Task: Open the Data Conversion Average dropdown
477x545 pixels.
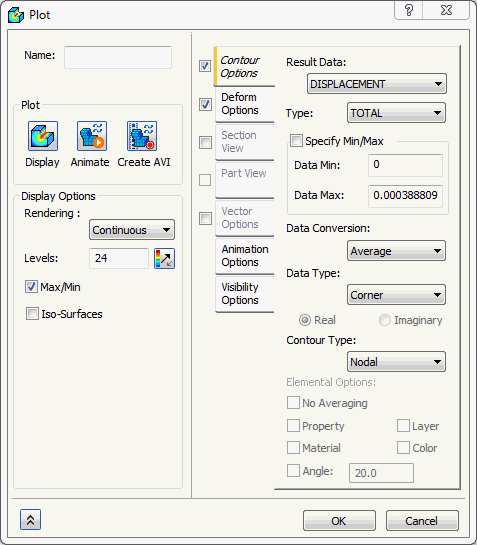Action: (396, 251)
